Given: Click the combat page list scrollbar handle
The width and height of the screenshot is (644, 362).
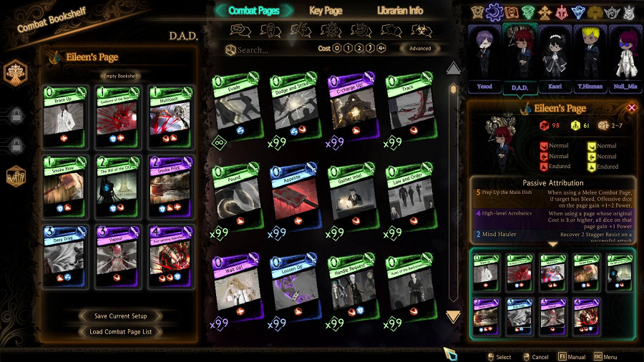Looking at the screenshot, I should pos(453,89).
